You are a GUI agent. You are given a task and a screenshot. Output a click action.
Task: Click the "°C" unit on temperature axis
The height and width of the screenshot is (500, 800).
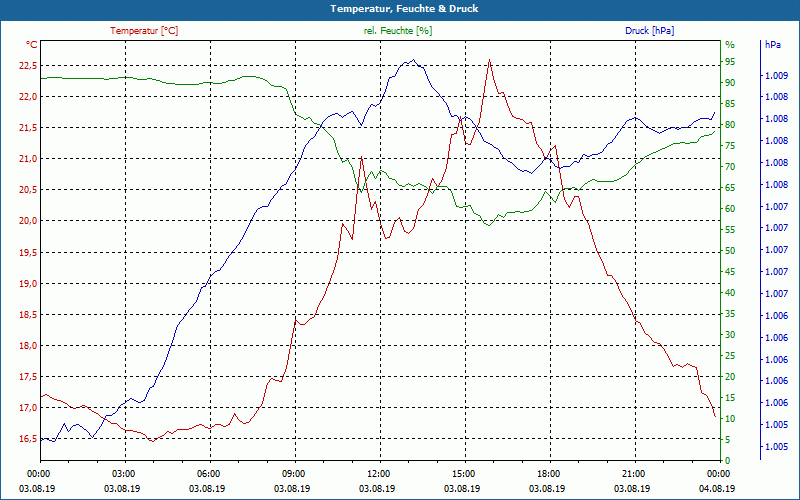(x=32, y=44)
